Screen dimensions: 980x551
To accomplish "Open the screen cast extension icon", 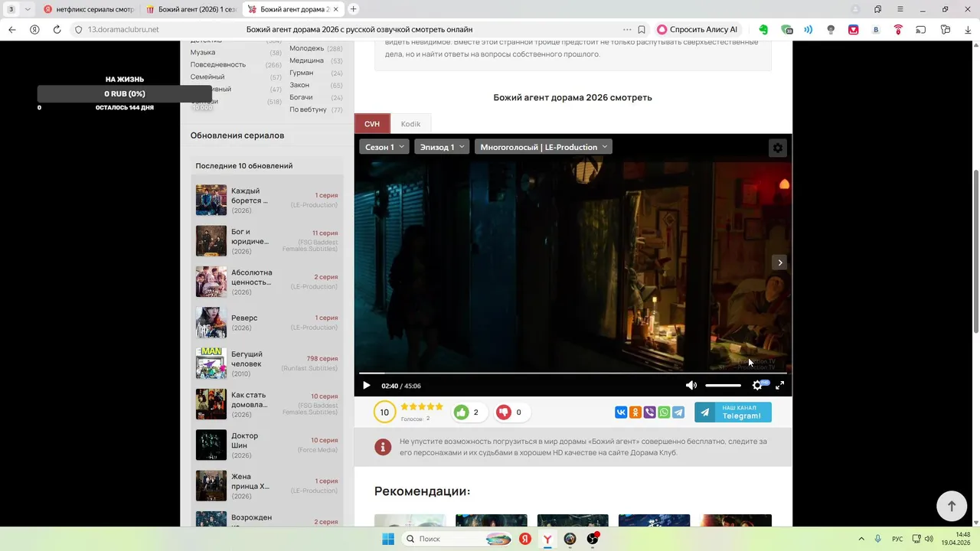I will pos(920,30).
